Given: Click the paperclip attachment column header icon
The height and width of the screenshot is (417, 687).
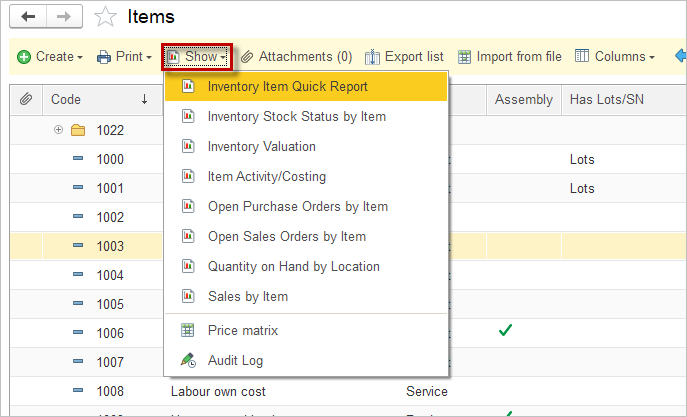Looking at the screenshot, I should pyautogui.click(x=26, y=99).
